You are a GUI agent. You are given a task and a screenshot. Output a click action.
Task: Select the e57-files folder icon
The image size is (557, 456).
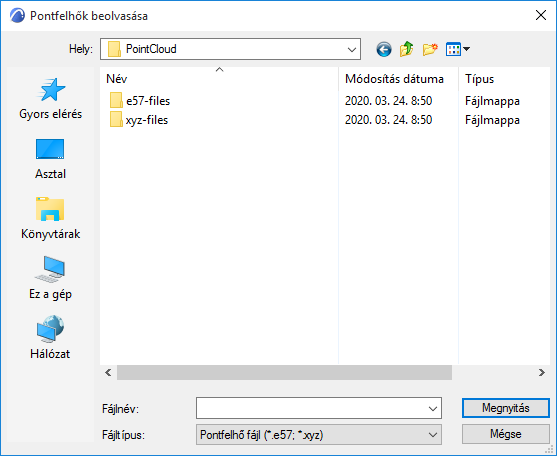point(116,101)
